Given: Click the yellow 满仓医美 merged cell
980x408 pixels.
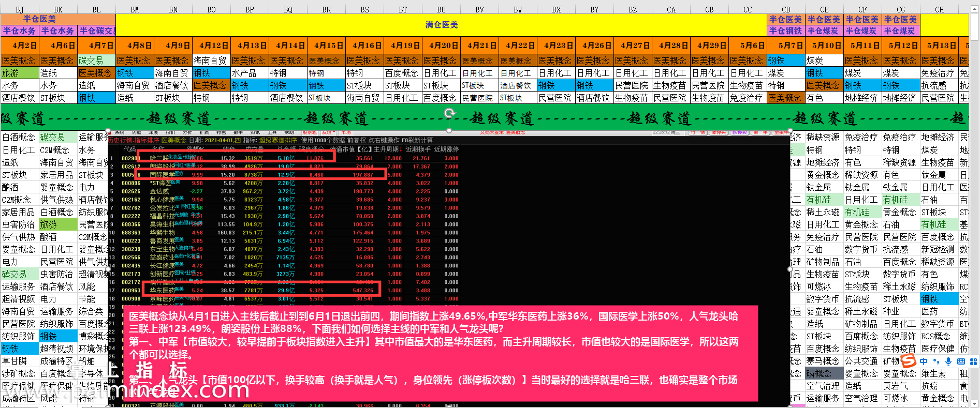Looking at the screenshot, I should [x=441, y=25].
